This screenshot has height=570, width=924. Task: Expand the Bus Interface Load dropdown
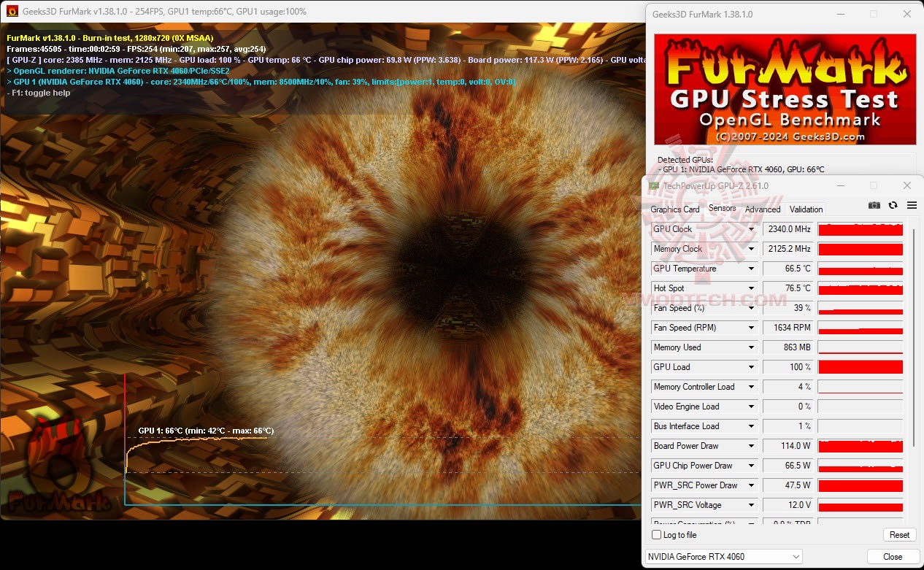click(x=751, y=426)
